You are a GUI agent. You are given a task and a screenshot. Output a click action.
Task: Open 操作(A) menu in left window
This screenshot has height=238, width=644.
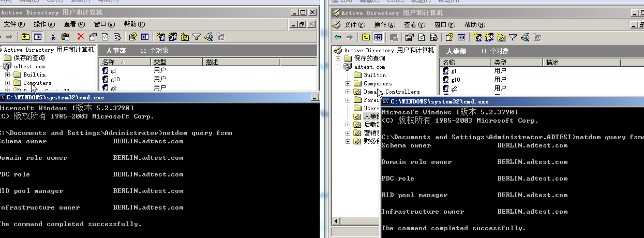click(x=44, y=24)
